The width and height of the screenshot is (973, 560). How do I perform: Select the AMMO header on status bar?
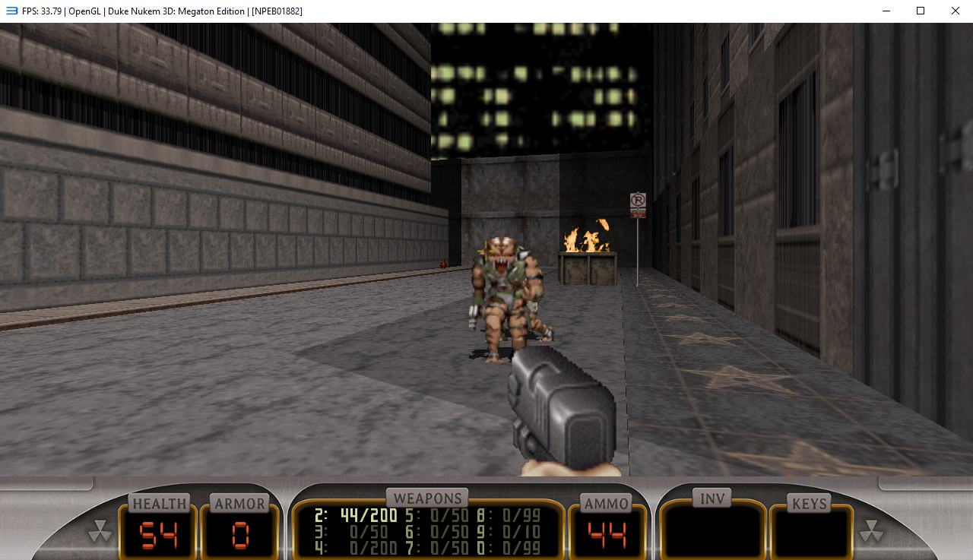point(607,503)
